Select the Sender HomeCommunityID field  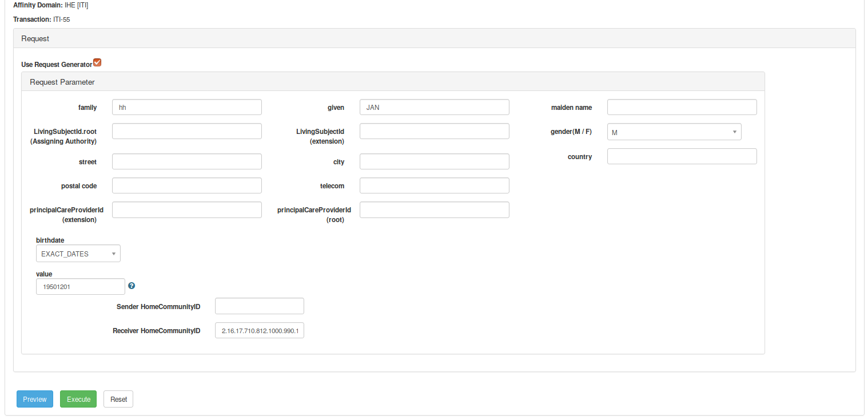click(259, 306)
